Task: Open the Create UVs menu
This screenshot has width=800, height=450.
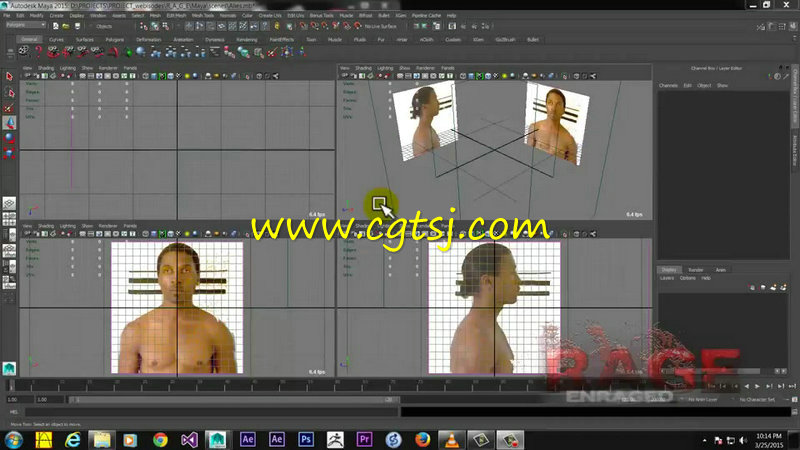Action: [269, 15]
